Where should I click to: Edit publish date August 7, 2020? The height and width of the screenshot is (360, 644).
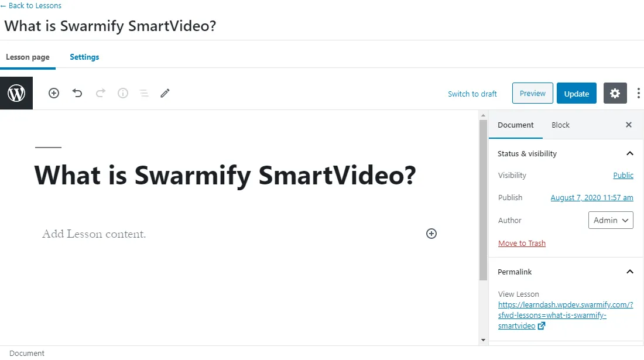tap(592, 197)
